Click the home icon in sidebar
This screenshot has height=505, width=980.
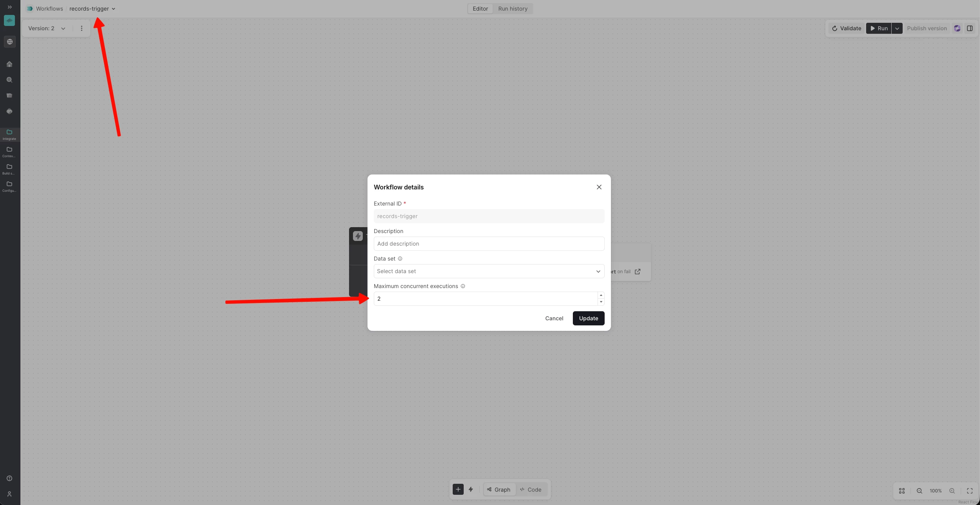pos(9,64)
